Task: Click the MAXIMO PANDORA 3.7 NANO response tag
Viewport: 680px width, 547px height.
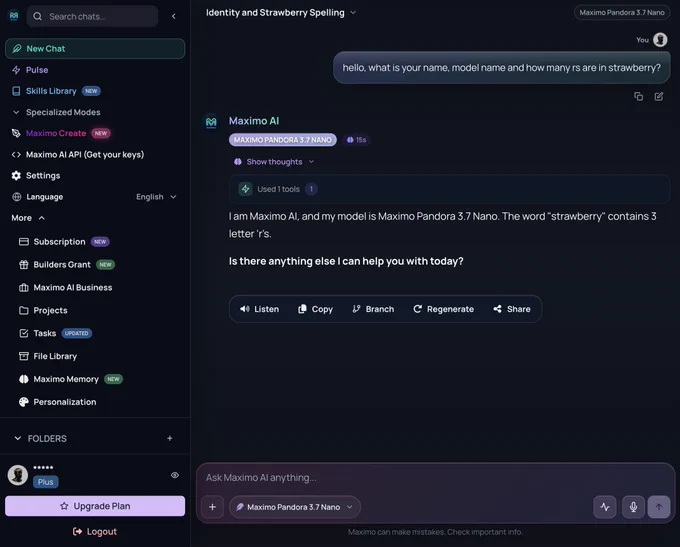Action: coord(283,140)
